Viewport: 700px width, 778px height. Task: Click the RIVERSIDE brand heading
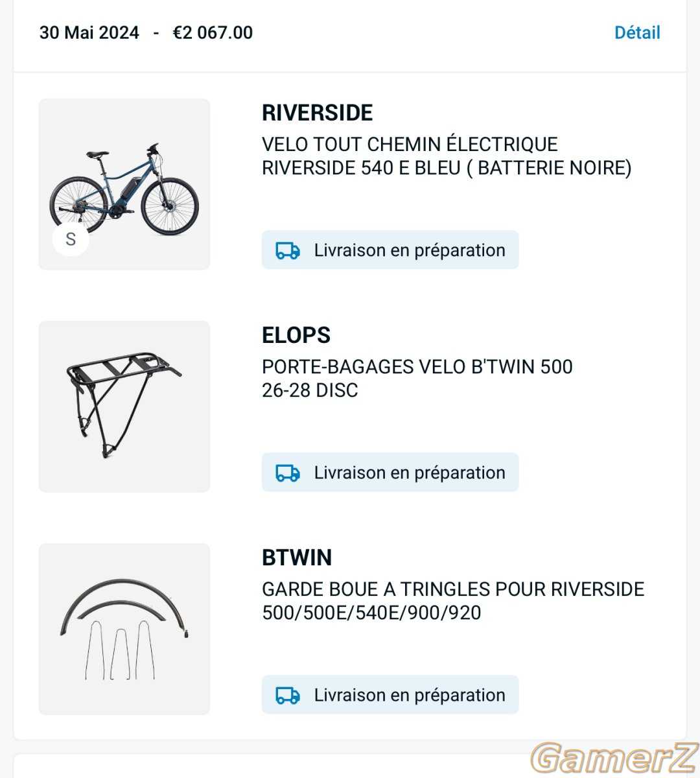(318, 113)
